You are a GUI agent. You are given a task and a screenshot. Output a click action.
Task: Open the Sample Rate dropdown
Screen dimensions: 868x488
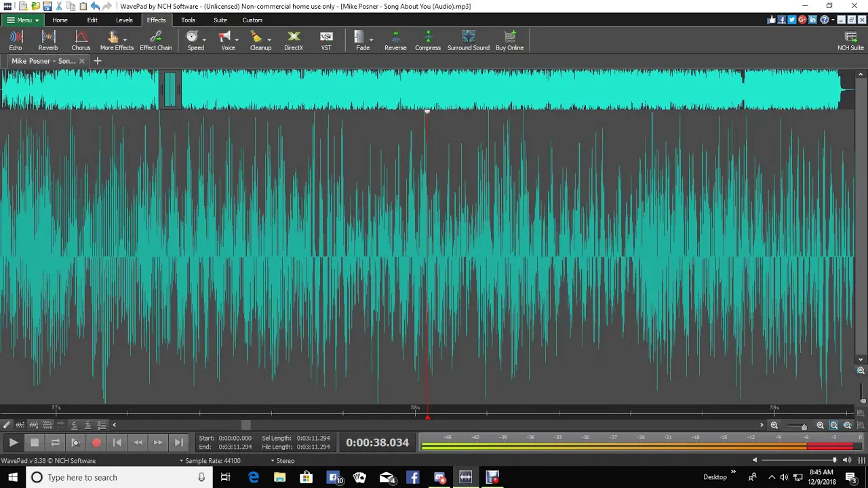(x=210, y=461)
